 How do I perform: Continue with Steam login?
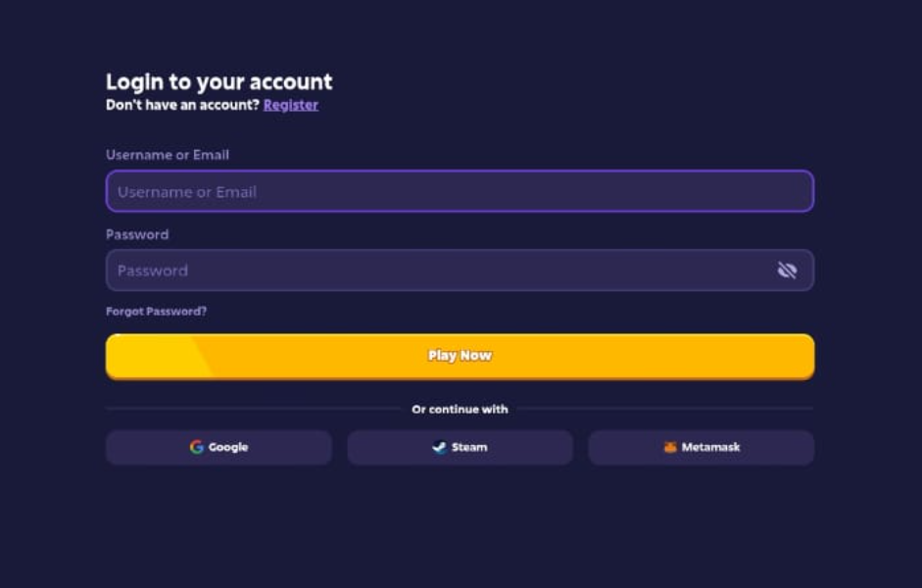(x=460, y=447)
